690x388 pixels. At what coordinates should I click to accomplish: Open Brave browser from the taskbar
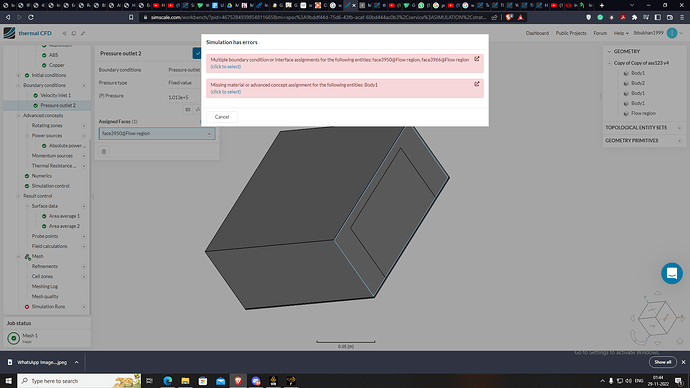(x=238, y=381)
